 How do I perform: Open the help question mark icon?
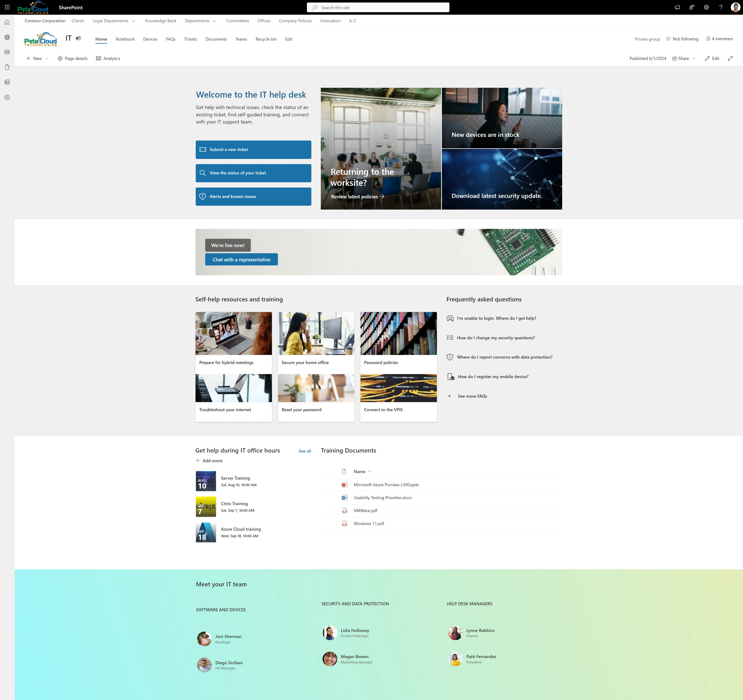click(721, 7)
